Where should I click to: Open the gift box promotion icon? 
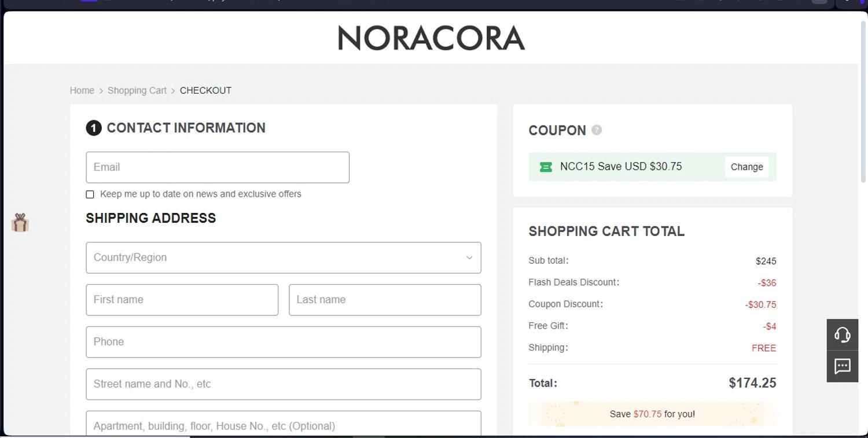click(x=20, y=223)
